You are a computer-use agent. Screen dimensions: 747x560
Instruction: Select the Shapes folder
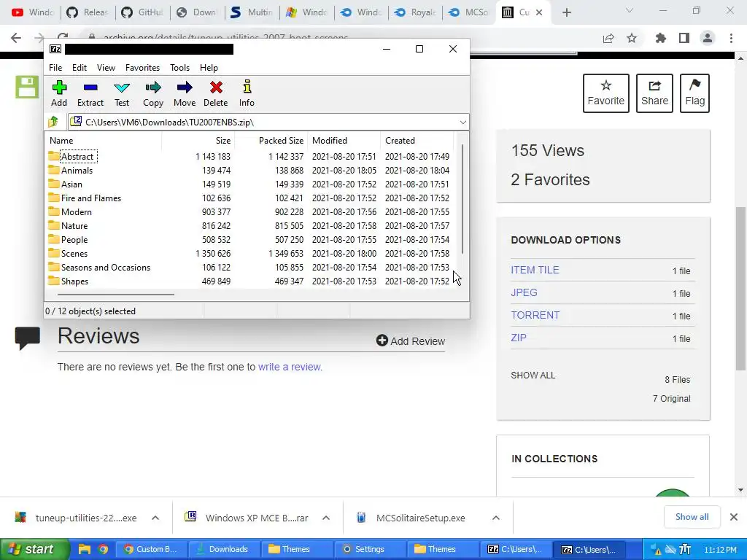(69, 281)
